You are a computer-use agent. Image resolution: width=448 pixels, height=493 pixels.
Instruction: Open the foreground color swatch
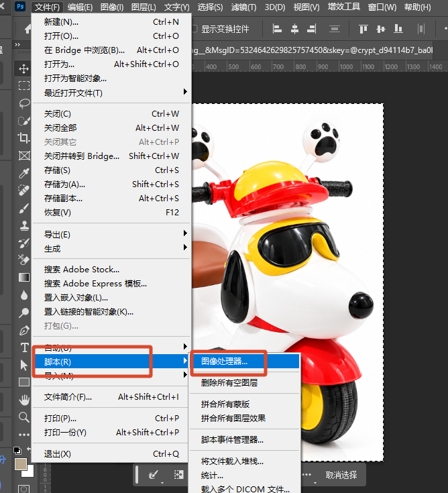pyautogui.click(x=20, y=464)
